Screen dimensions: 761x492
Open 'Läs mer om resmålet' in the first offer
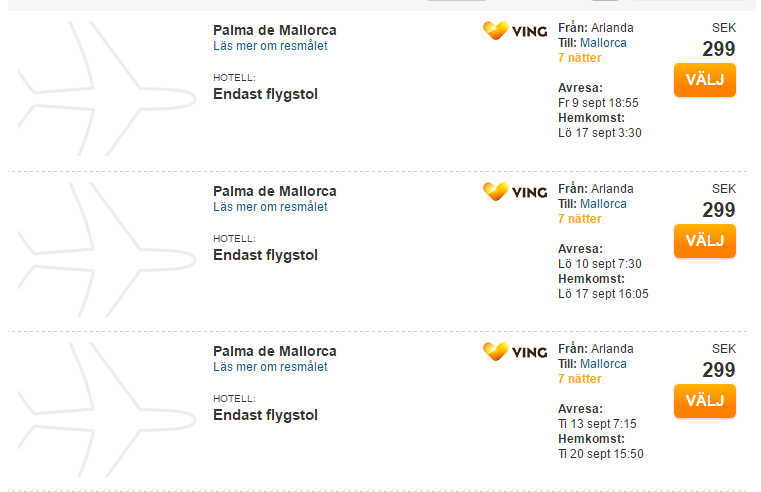[270, 46]
